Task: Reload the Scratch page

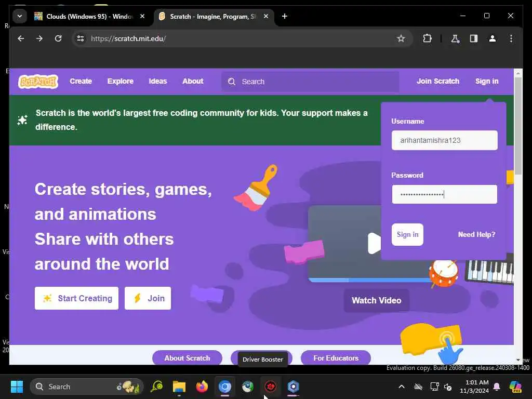Action: tap(58, 38)
